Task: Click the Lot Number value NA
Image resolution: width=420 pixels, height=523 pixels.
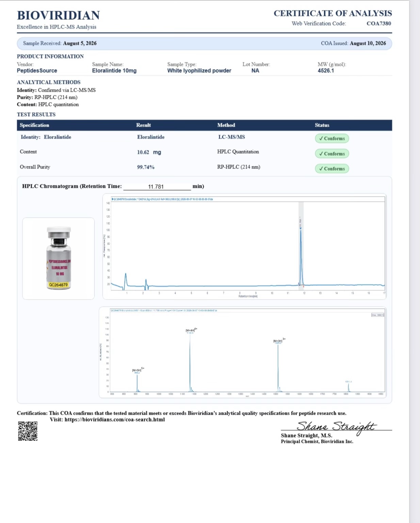Action: tap(255, 71)
